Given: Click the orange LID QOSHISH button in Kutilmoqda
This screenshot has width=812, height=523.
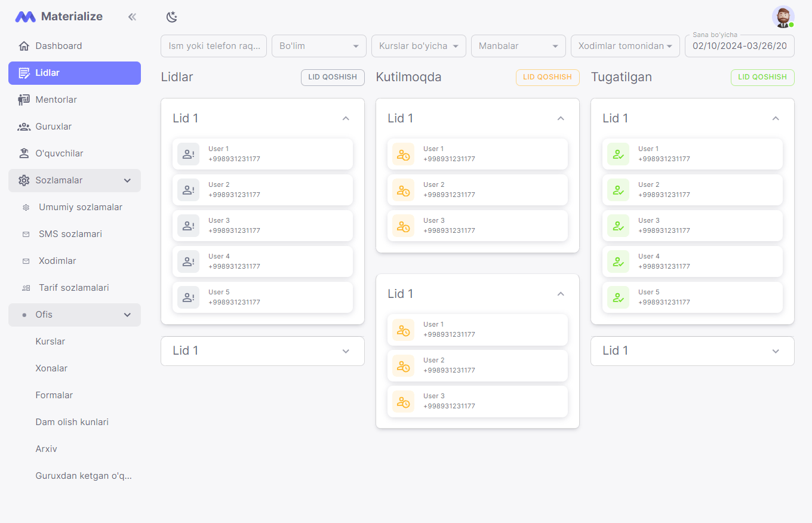Looking at the screenshot, I should (548, 78).
